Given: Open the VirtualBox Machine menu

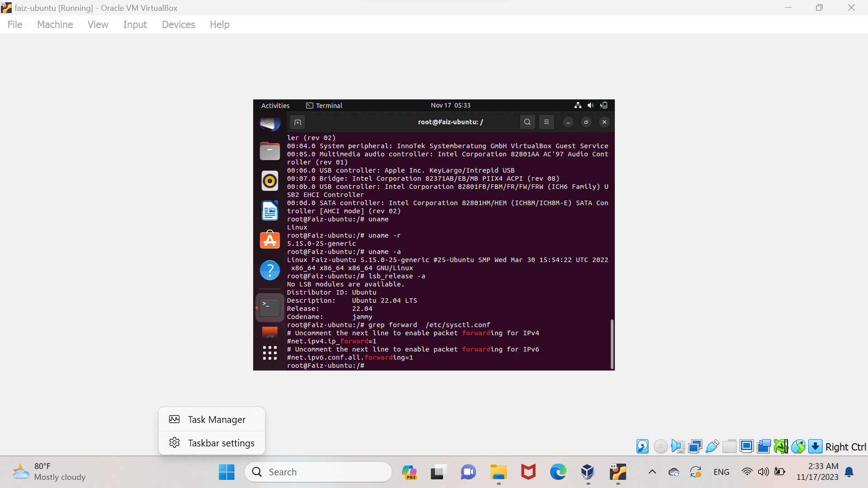Looking at the screenshot, I should click(55, 24).
